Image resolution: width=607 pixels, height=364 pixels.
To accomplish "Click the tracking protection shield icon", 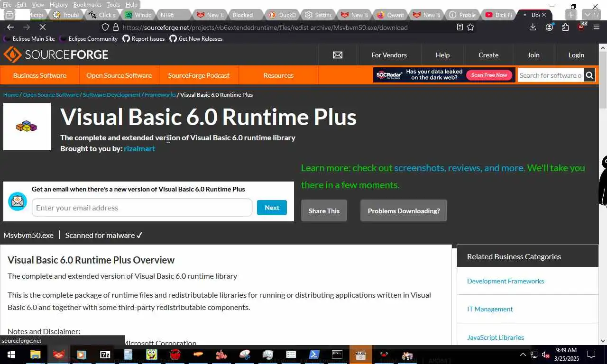I will (106, 27).
